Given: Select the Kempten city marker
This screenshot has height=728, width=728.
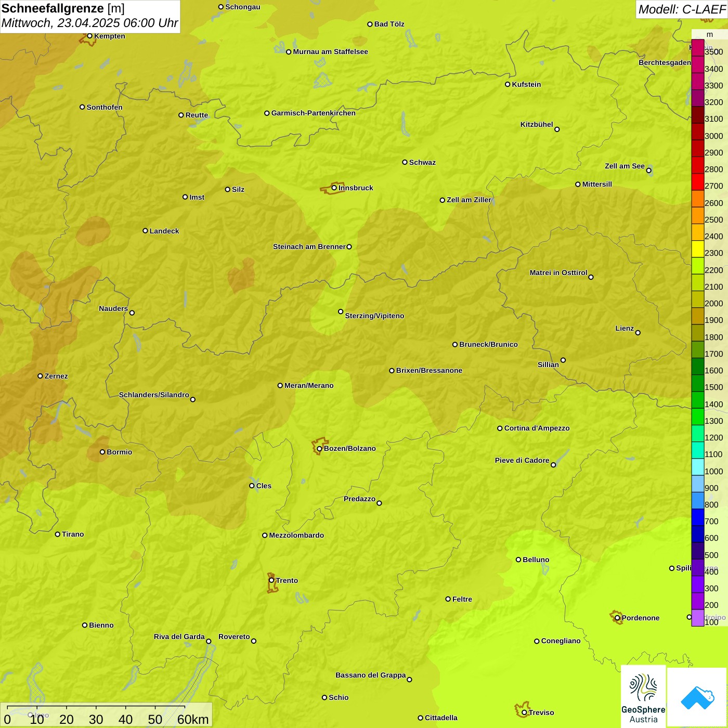Looking at the screenshot, I should point(90,36).
